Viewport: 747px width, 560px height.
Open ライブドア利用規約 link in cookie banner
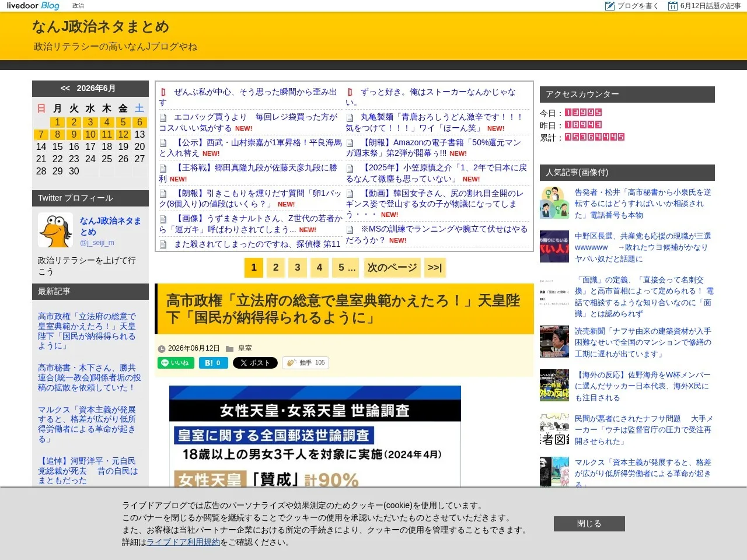(183, 542)
